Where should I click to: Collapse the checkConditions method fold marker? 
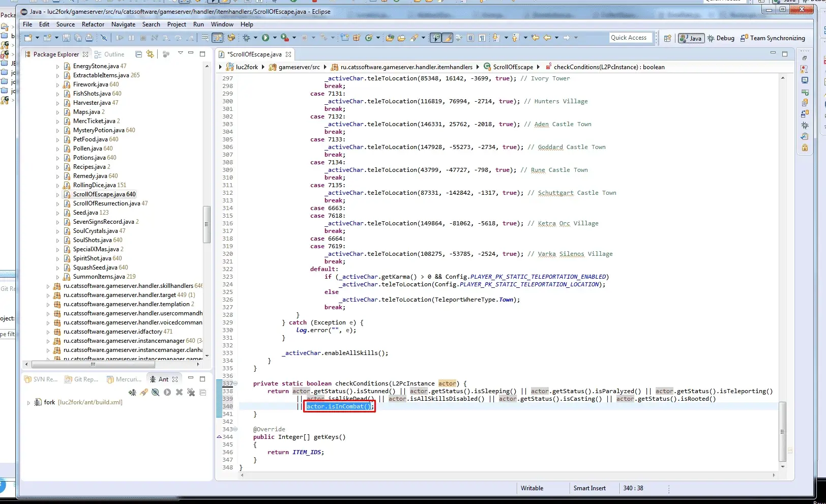(235, 383)
